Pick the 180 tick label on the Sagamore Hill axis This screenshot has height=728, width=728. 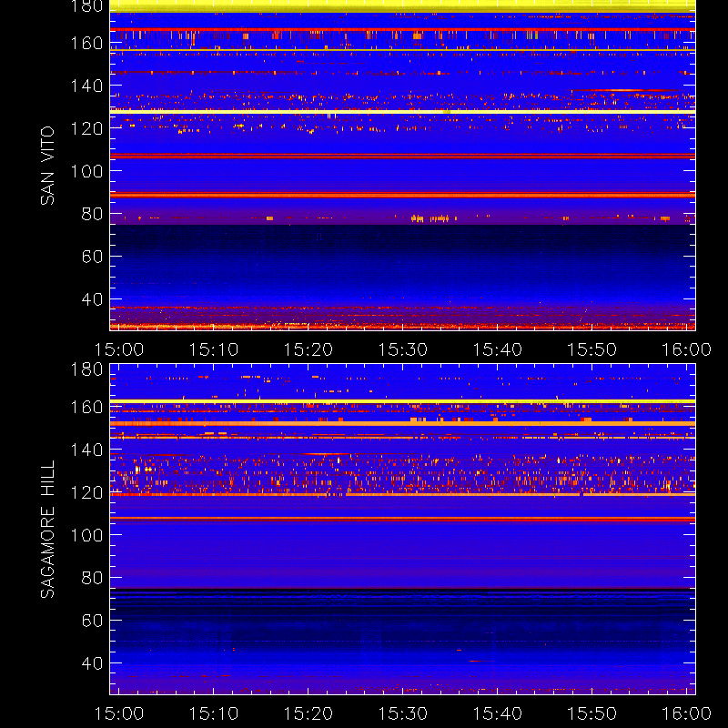pyautogui.click(x=86, y=369)
